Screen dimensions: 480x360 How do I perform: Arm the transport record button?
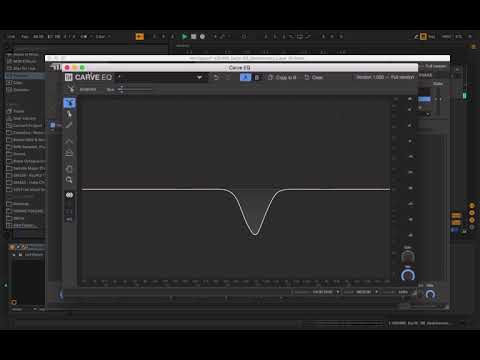point(202,36)
